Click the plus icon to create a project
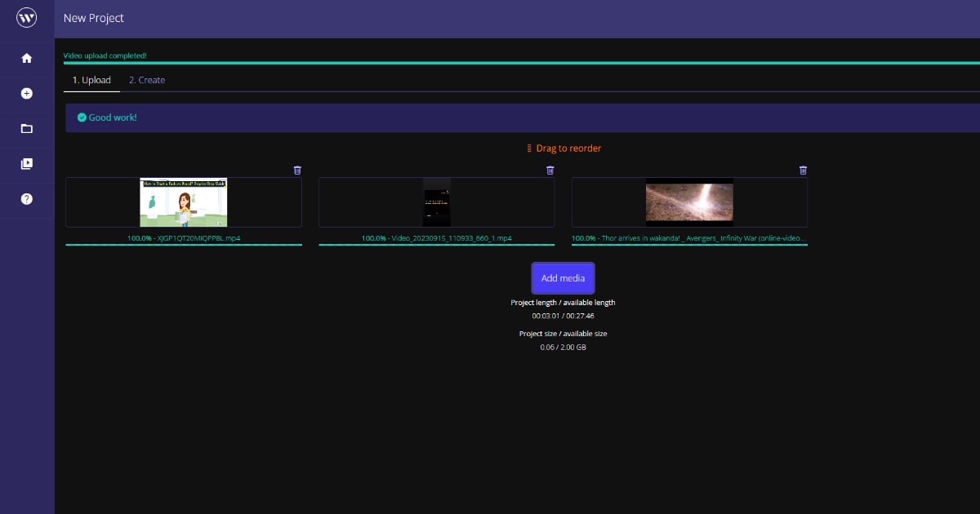This screenshot has height=514, width=980. tap(27, 94)
